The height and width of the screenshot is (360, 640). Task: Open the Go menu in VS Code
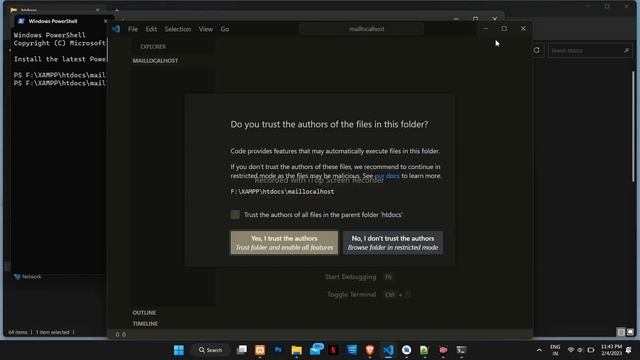point(224,29)
